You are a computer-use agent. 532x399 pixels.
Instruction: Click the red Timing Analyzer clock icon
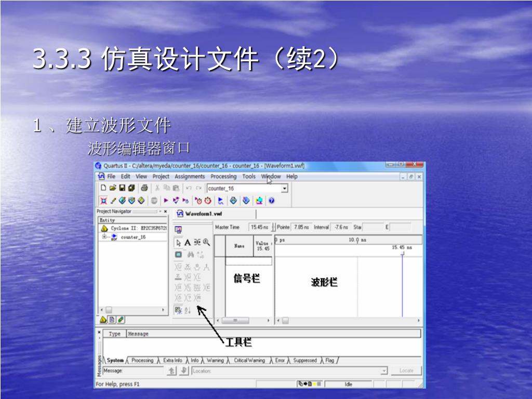click(x=208, y=201)
